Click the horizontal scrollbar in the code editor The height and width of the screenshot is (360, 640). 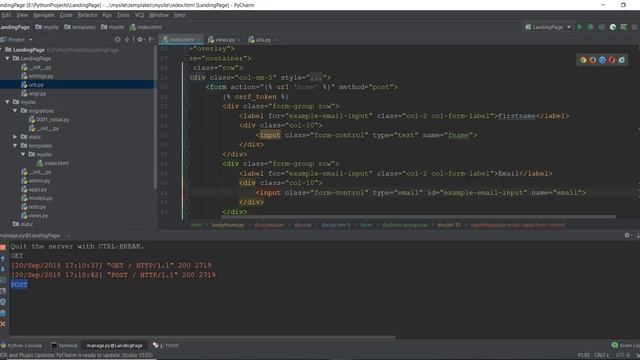click(x=418, y=217)
